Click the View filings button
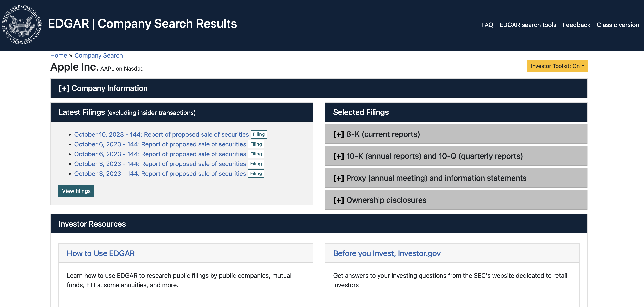The height and width of the screenshot is (307, 644). coord(76,191)
